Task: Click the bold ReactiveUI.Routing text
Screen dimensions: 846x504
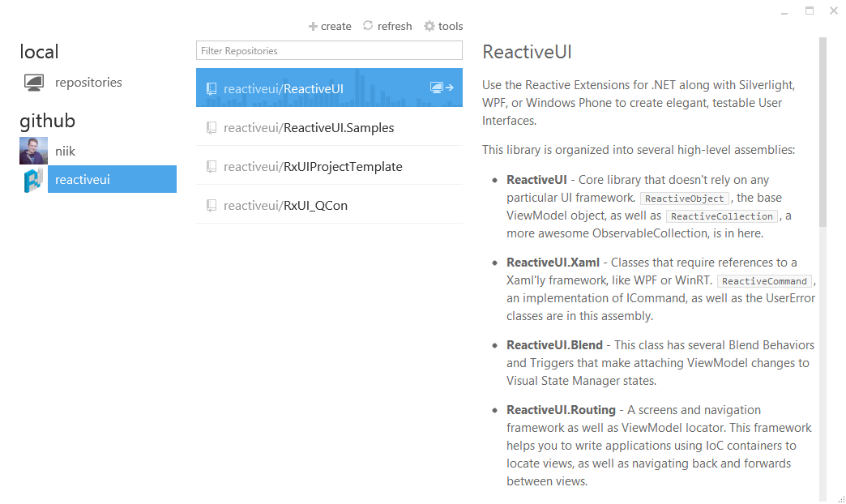Action: (x=561, y=409)
